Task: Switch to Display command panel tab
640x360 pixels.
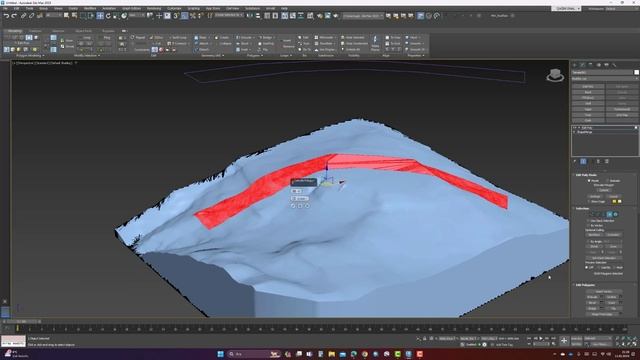Action: (606, 65)
